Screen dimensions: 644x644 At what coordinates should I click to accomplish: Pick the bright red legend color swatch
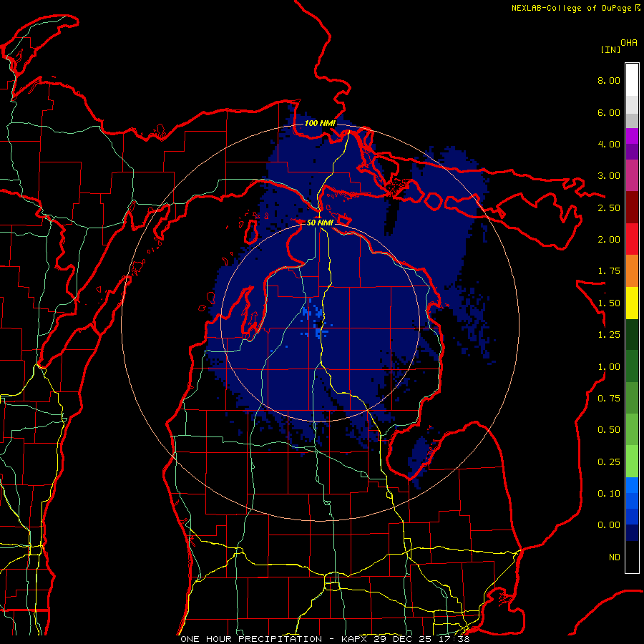point(632,239)
